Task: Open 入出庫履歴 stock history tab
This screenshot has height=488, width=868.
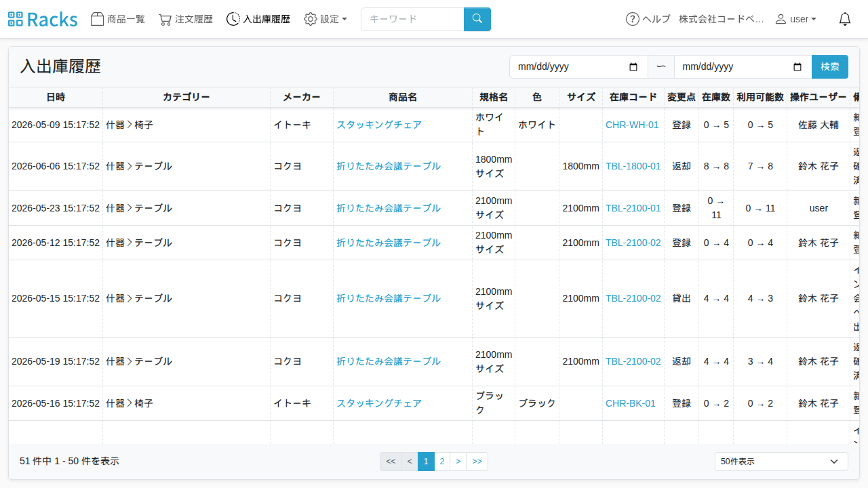Action: coord(258,19)
